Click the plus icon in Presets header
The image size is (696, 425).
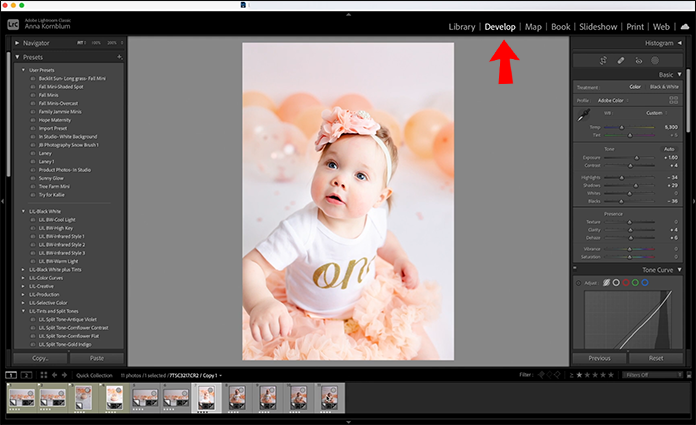click(x=119, y=58)
